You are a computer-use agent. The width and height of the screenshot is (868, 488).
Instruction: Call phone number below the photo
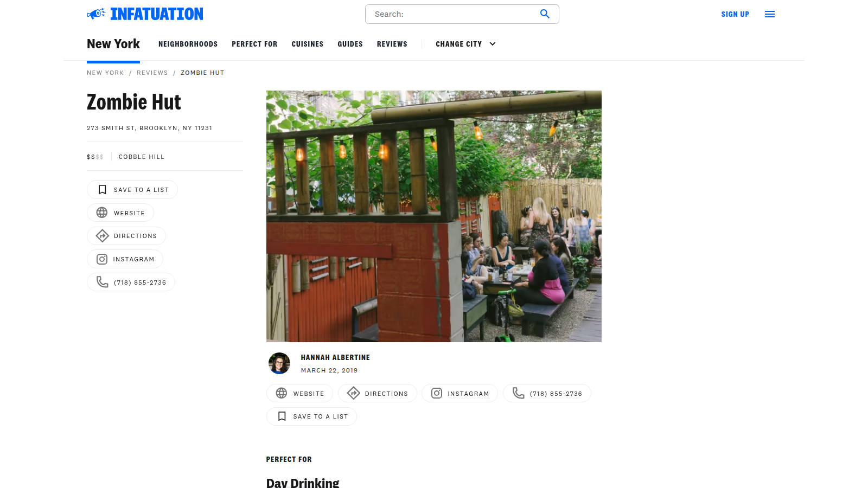pyautogui.click(x=547, y=394)
